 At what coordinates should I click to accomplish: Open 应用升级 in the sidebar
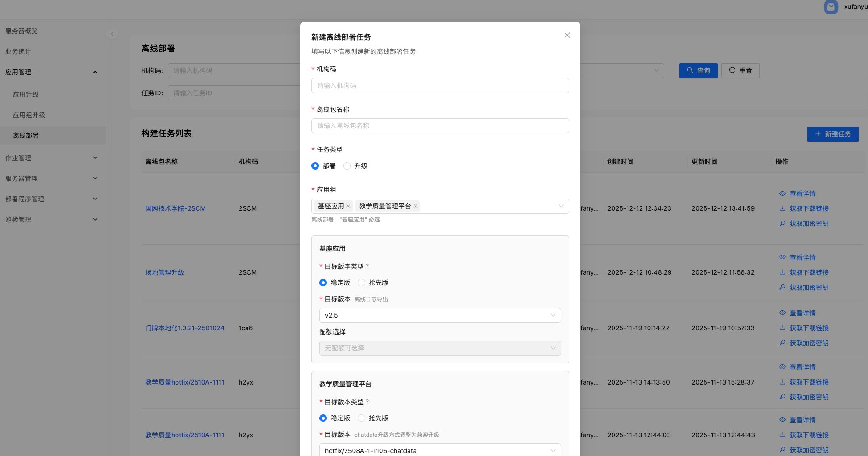tap(26, 94)
